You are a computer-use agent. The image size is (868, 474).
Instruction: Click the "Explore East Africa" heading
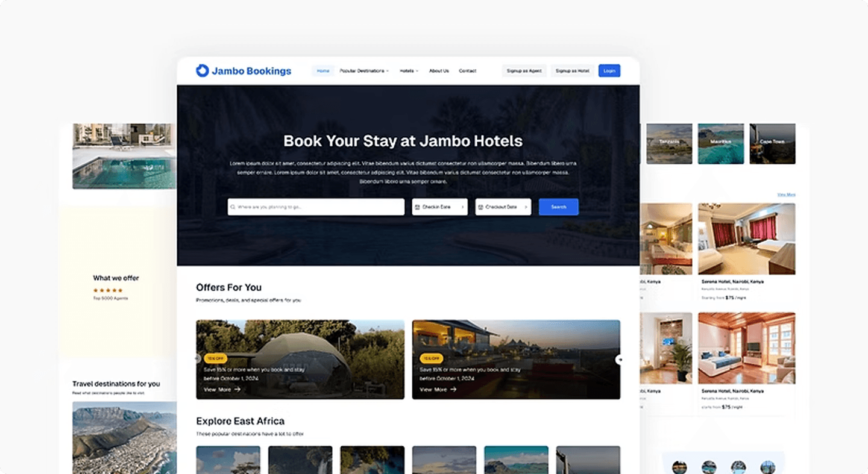(241, 421)
